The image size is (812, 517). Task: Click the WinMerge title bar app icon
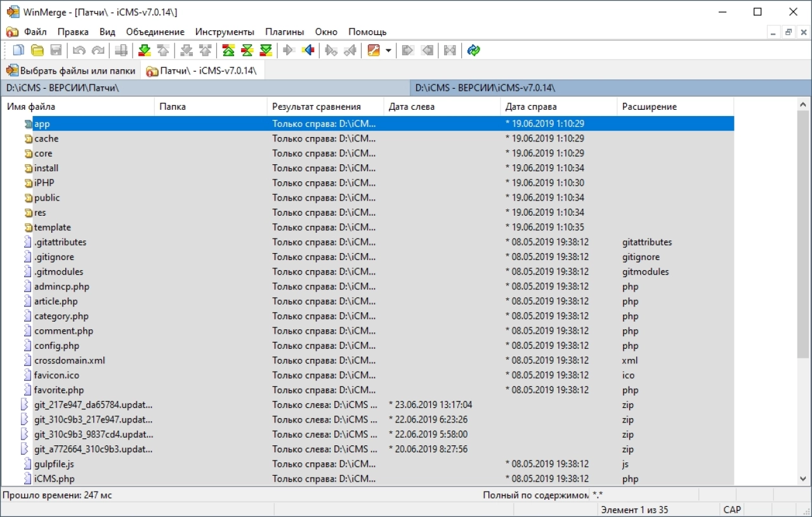coord(13,12)
